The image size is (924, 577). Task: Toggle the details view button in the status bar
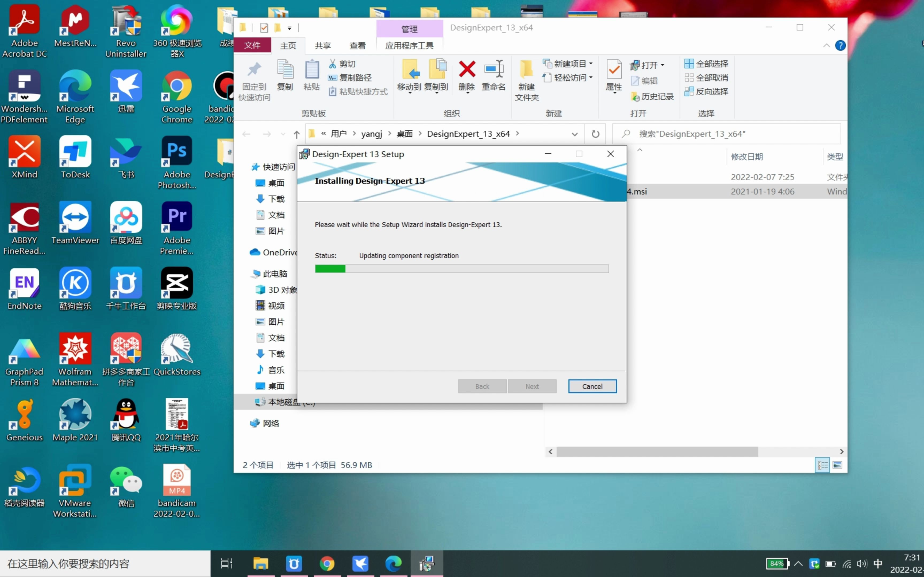point(822,465)
